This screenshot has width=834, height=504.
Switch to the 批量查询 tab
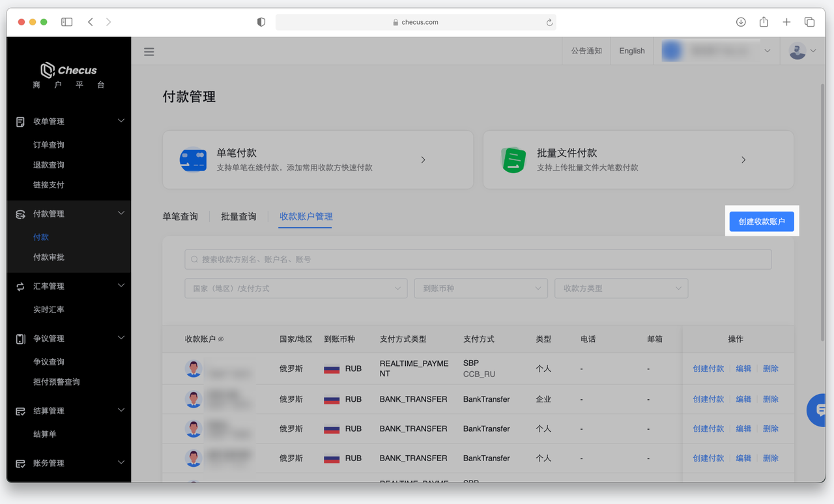pos(238,216)
